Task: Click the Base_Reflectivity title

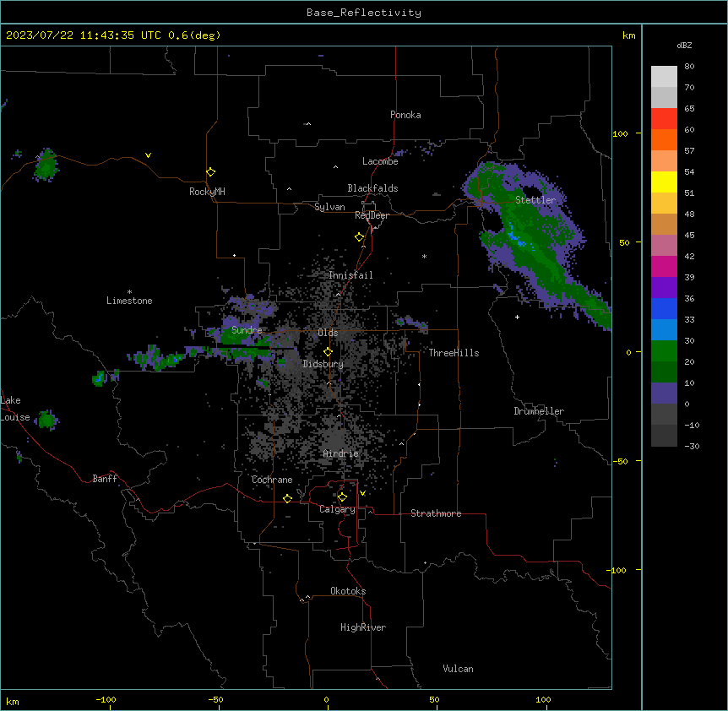Action: point(364,13)
